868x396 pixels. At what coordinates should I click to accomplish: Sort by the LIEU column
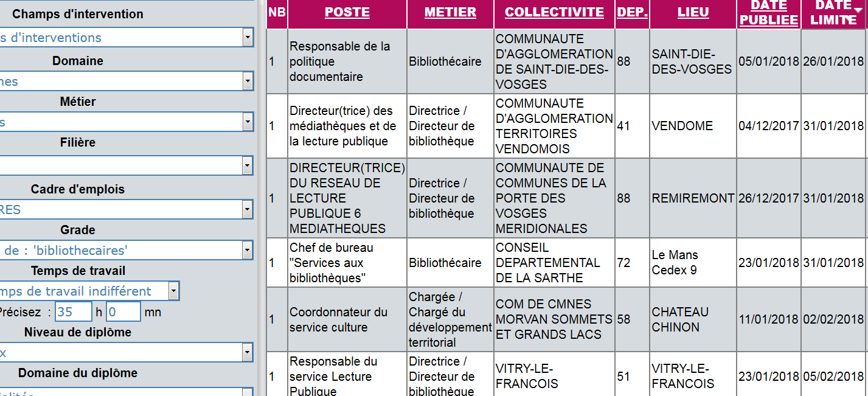click(x=693, y=12)
